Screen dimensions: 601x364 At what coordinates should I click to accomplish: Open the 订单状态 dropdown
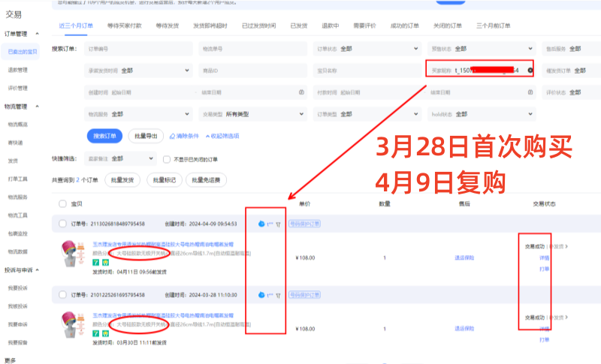[367, 49]
